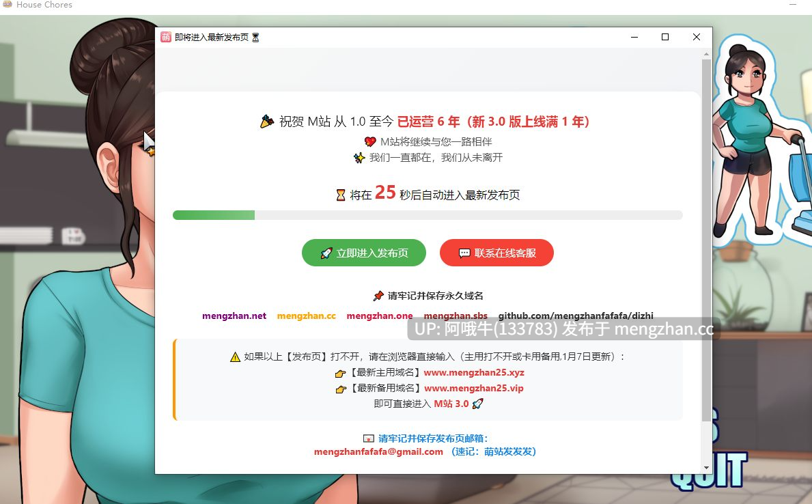Click the hourglass icon in popup title
This screenshot has width=812, height=504.
[255, 38]
